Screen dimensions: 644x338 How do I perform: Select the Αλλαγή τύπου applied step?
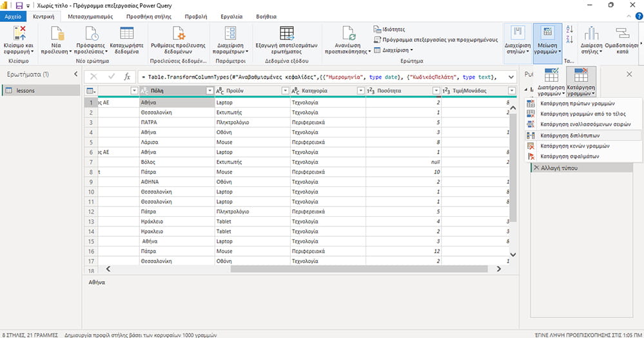pos(581,168)
